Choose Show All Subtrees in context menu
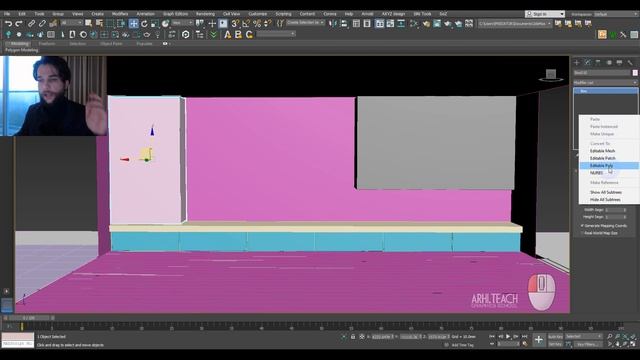 tap(609, 192)
